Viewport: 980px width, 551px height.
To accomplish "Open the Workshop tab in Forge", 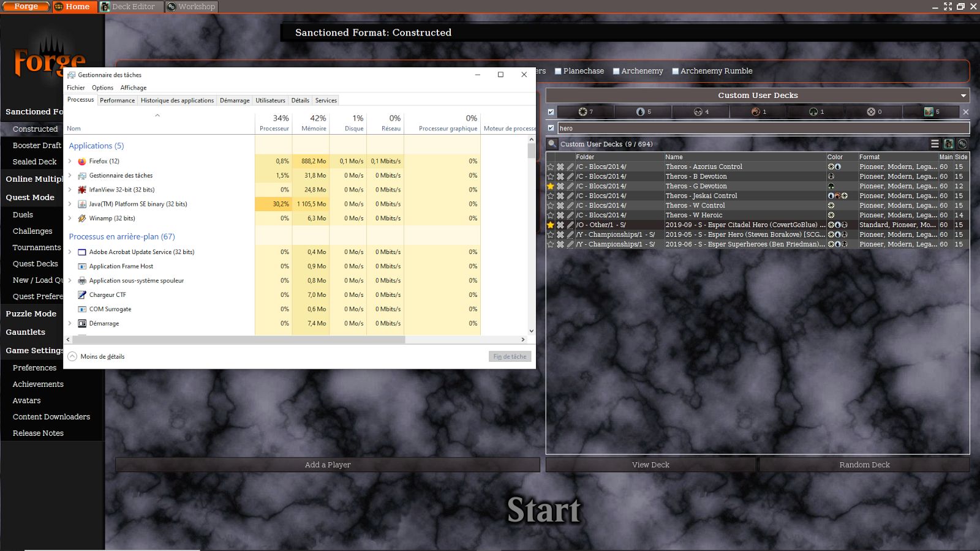I will coord(192,7).
